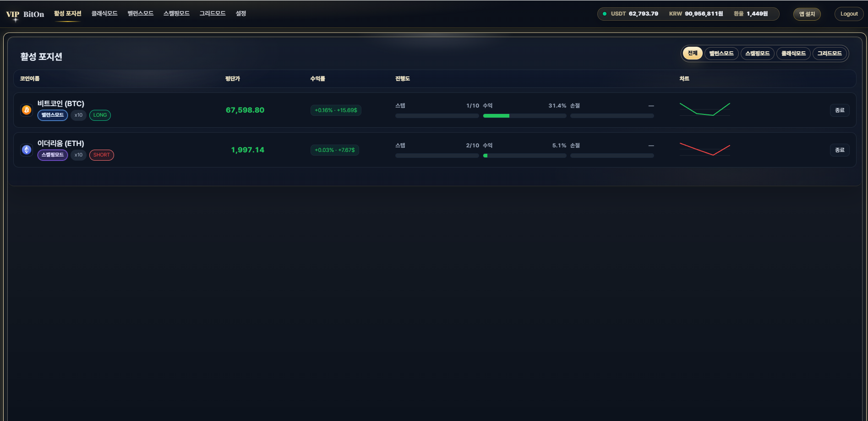Click the Bitcoin coin icon

pyautogui.click(x=27, y=110)
